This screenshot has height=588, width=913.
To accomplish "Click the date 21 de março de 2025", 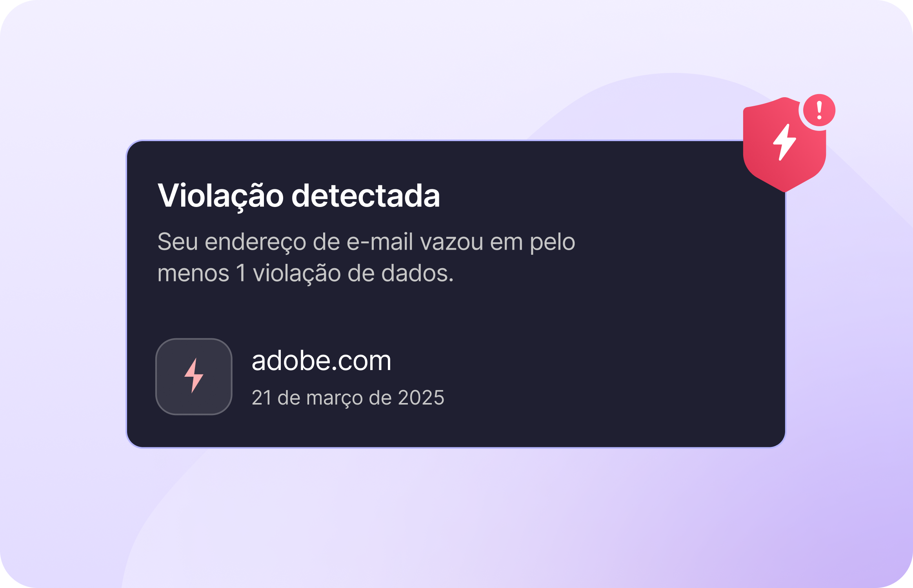I will [348, 398].
